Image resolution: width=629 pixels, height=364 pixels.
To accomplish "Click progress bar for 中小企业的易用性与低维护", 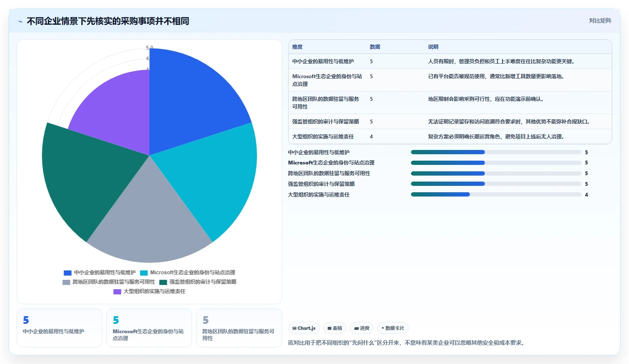I will click(x=496, y=152).
